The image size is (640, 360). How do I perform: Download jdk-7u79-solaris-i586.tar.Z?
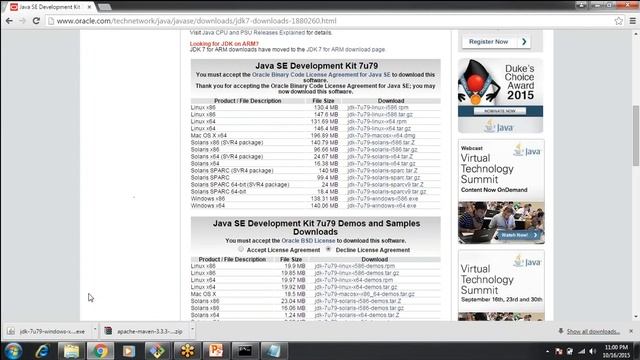click(380, 142)
